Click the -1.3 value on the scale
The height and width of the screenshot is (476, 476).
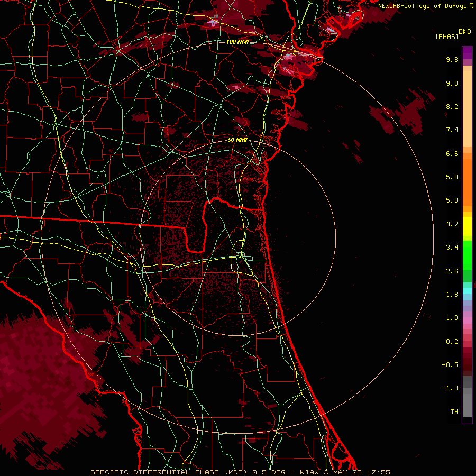pyautogui.click(x=450, y=388)
